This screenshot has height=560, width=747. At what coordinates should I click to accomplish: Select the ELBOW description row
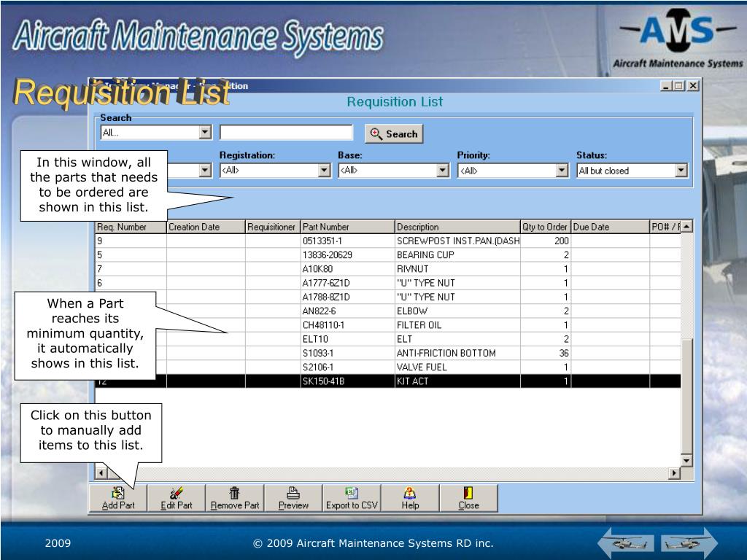pyautogui.click(x=388, y=311)
